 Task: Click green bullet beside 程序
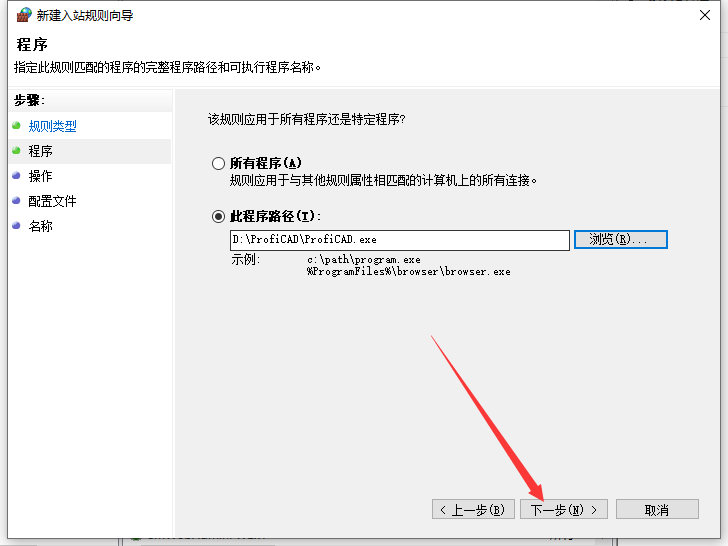(x=17, y=150)
